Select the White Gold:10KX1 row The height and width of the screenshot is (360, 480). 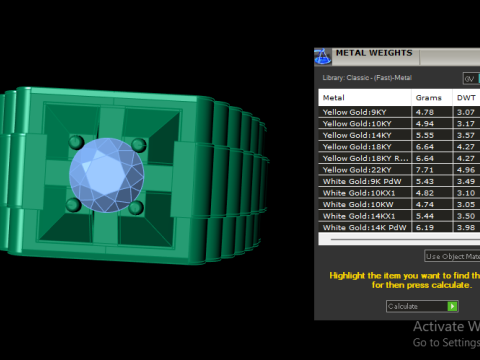pyautogui.click(x=399, y=193)
